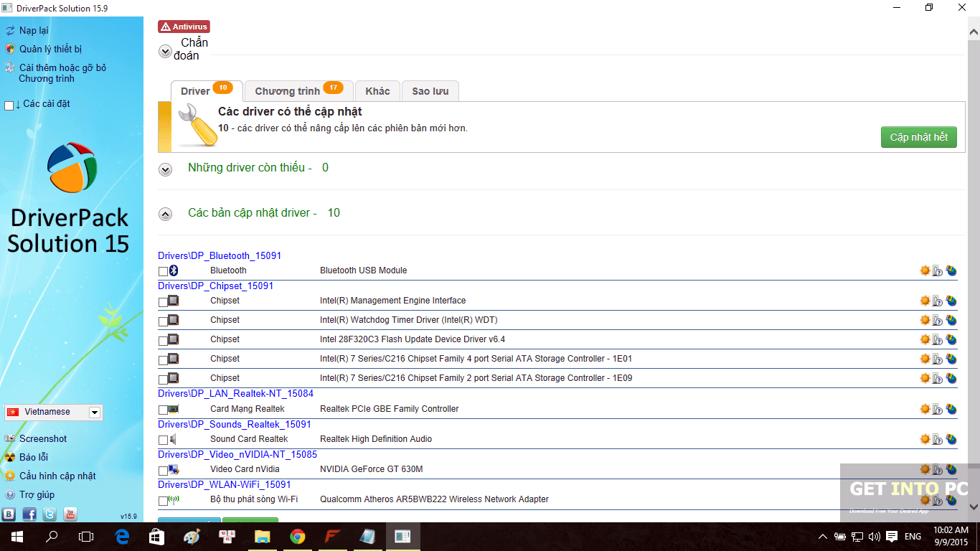Click globe search icon for Management Engine Interface
Screen dimensions: 980x551
(951, 301)
